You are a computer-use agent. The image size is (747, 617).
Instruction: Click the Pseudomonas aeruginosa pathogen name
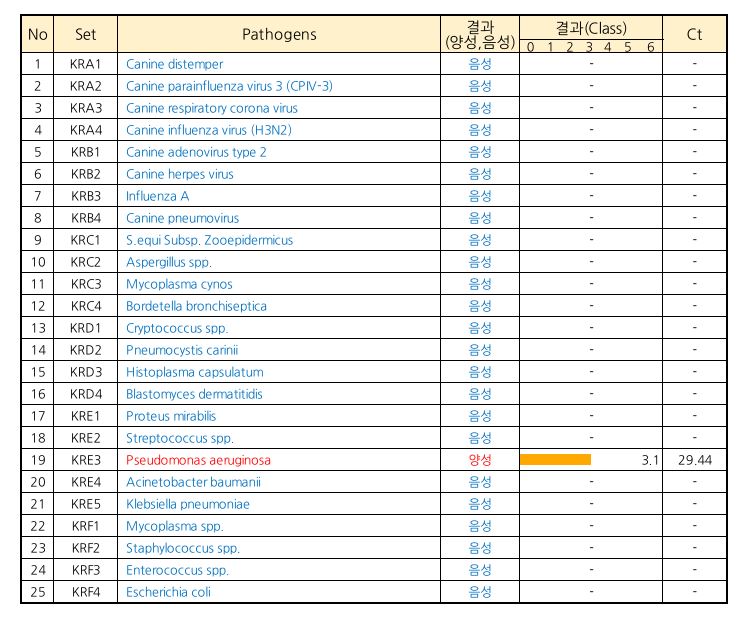click(x=198, y=460)
